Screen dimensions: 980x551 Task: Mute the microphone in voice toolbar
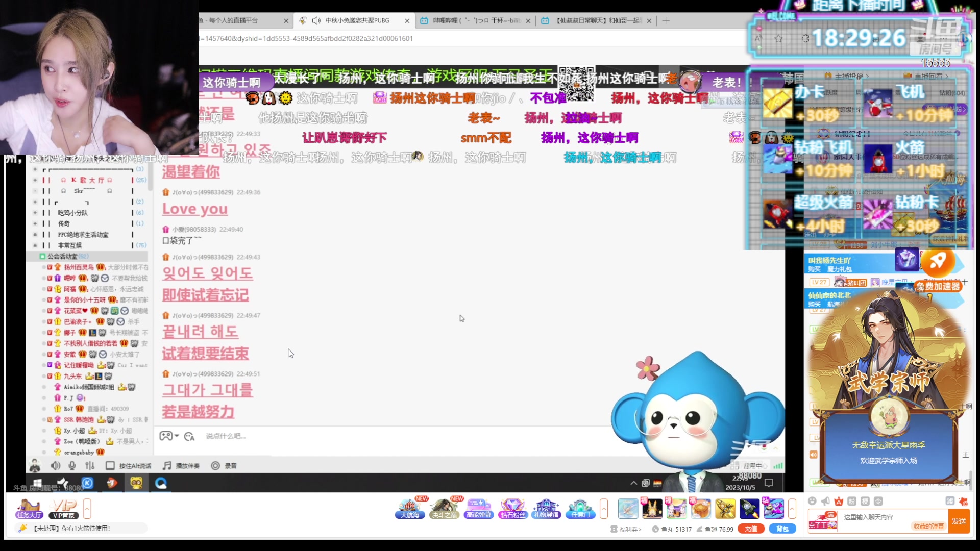72,466
